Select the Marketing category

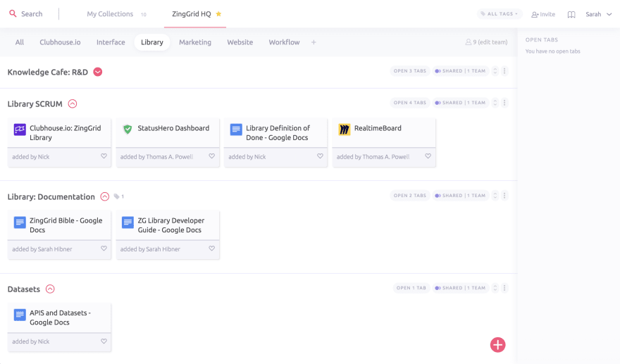[195, 42]
